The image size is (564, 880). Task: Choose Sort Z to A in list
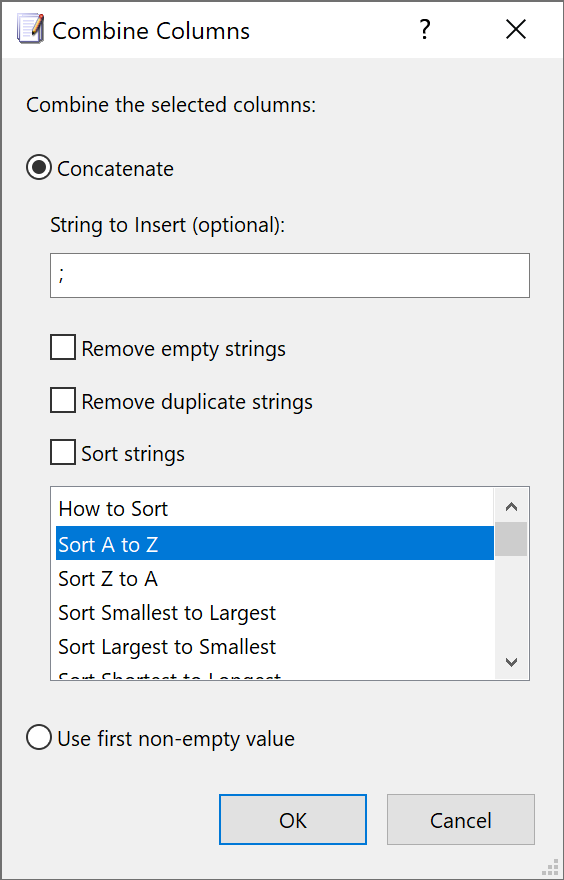click(274, 579)
